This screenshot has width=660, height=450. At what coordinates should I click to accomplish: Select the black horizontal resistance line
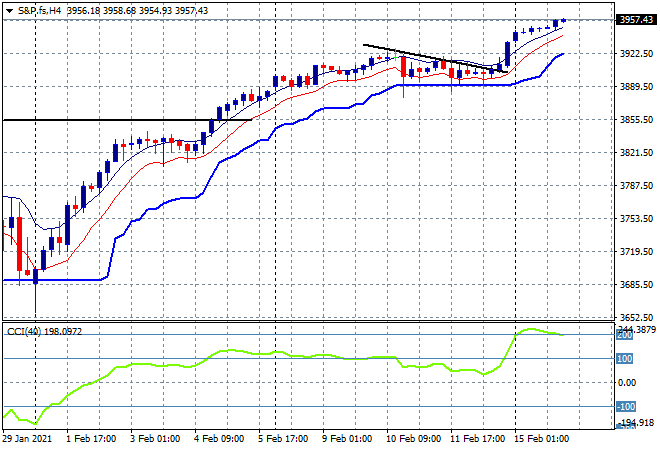(100, 120)
